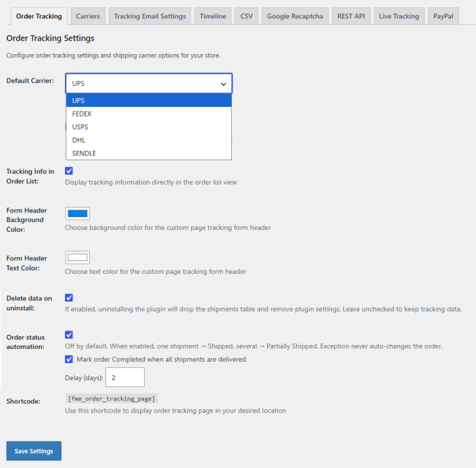Go to the CSV tab

[247, 16]
